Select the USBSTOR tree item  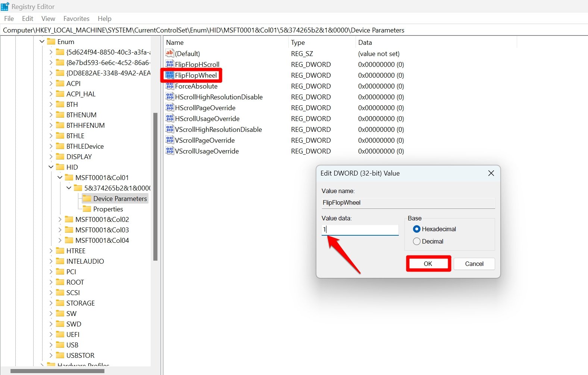click(80, 355)
